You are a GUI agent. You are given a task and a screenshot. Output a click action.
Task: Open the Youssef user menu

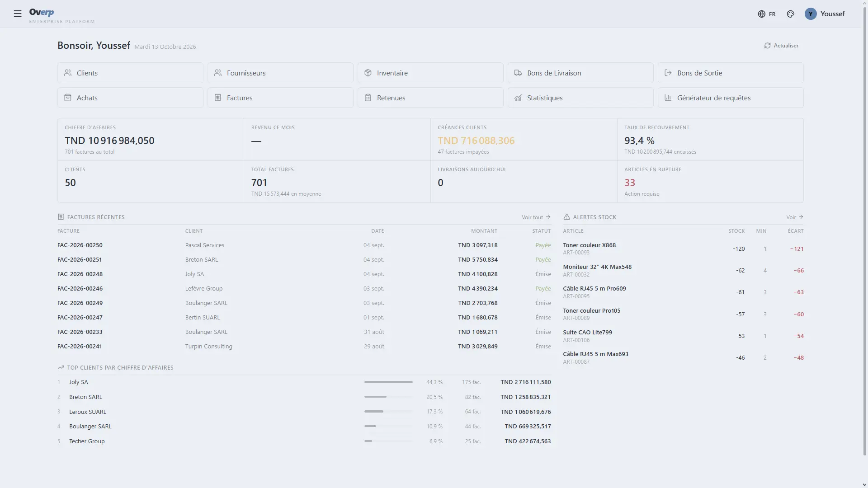click(825, 14)
